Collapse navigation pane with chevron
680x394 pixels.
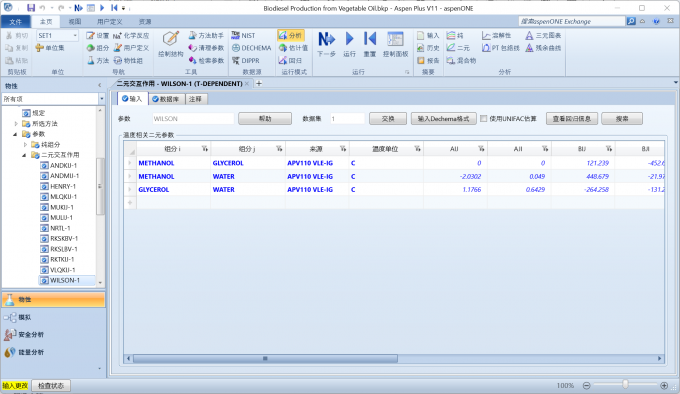[99, 86]
